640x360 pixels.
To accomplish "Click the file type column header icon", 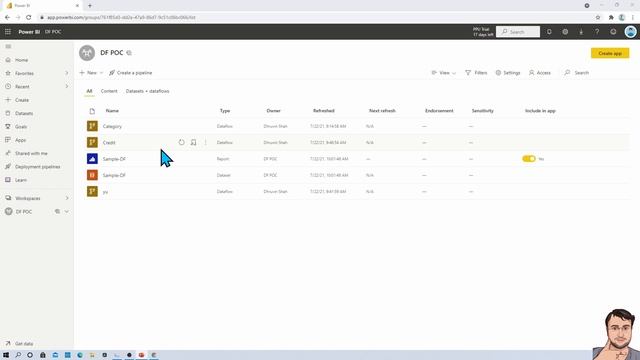I will (92, 111).
